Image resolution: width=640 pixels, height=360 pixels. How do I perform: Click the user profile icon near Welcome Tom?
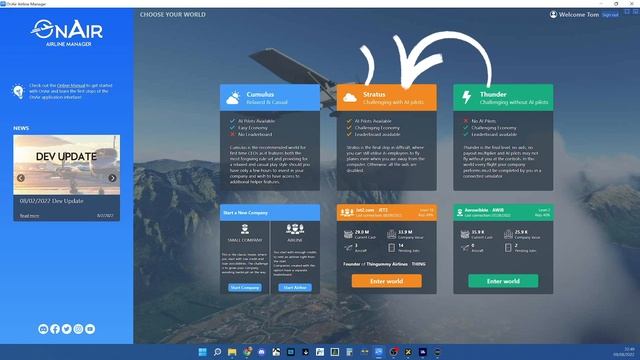(x=553, y=15)
